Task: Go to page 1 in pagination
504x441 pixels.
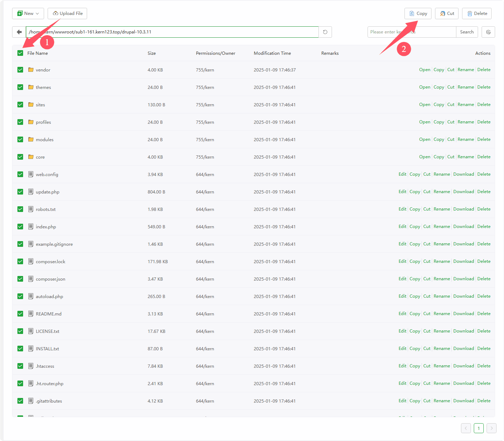Action: pos(479,428)
